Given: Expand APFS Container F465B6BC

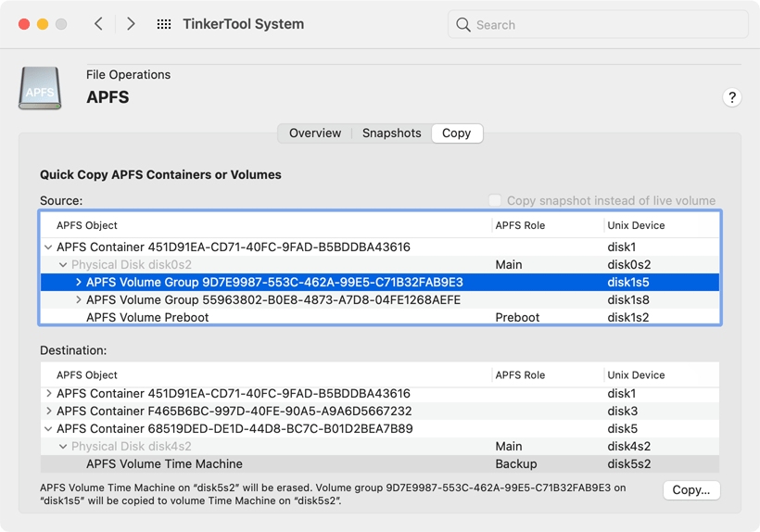Looking at the screenshot, I should (48, 411).
